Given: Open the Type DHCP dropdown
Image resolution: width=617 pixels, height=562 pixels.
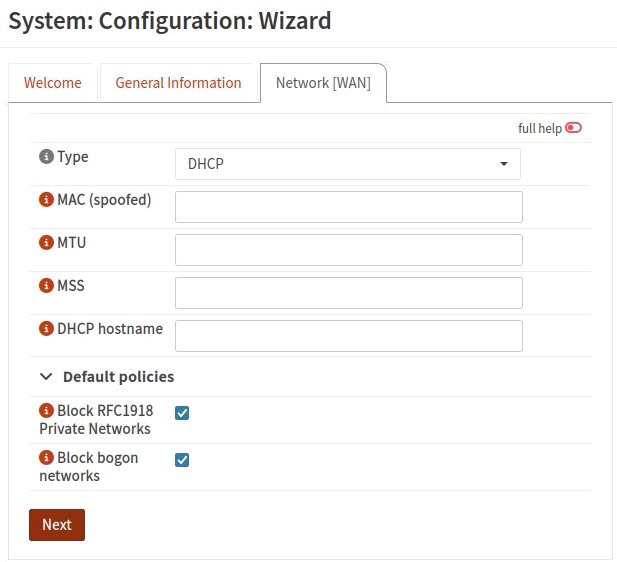Looking at the screenshot, I should point(347,164).
